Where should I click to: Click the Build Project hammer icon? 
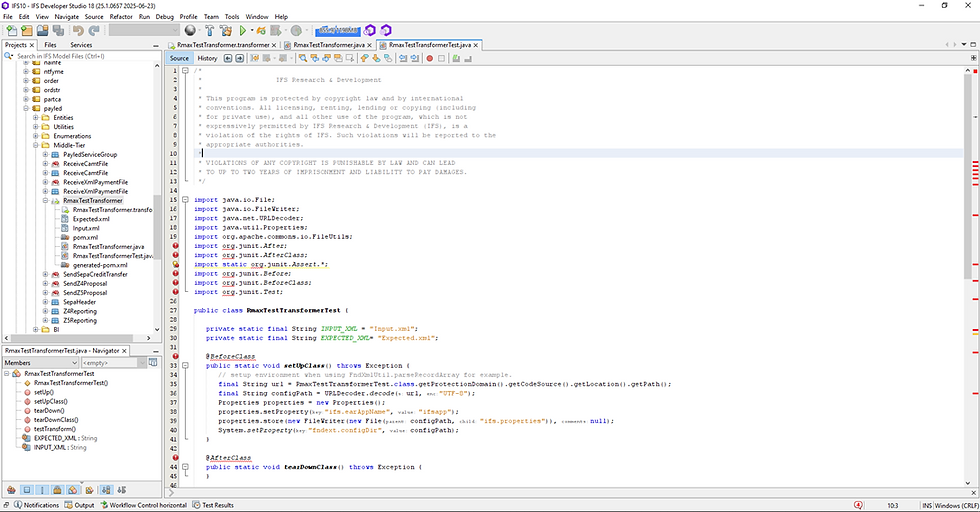coord(210,30)
